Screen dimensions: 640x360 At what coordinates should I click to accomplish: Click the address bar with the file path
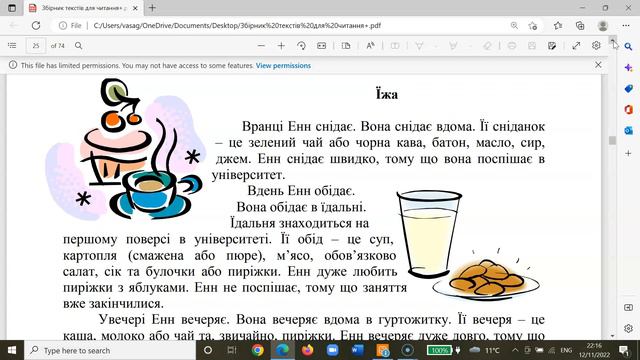[237, 25]
